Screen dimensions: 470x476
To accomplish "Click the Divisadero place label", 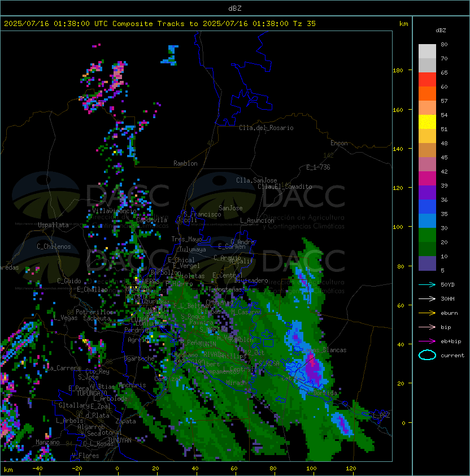I will (251, 280).
